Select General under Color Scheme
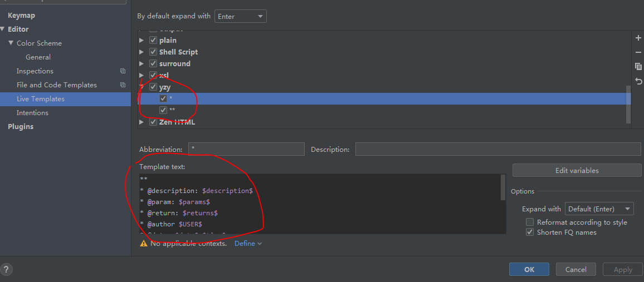Image resolution: width=644 pixels, height=282 pixels. point(38,57)
